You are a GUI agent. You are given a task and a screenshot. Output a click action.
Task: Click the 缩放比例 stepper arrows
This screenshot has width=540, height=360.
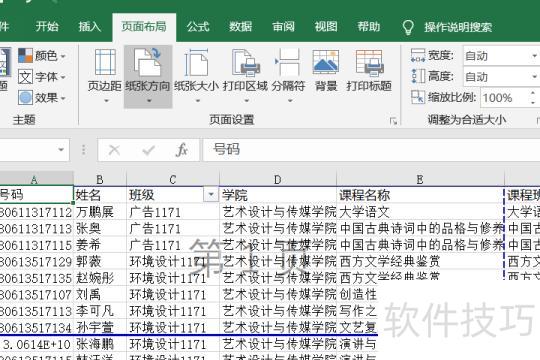533,98
